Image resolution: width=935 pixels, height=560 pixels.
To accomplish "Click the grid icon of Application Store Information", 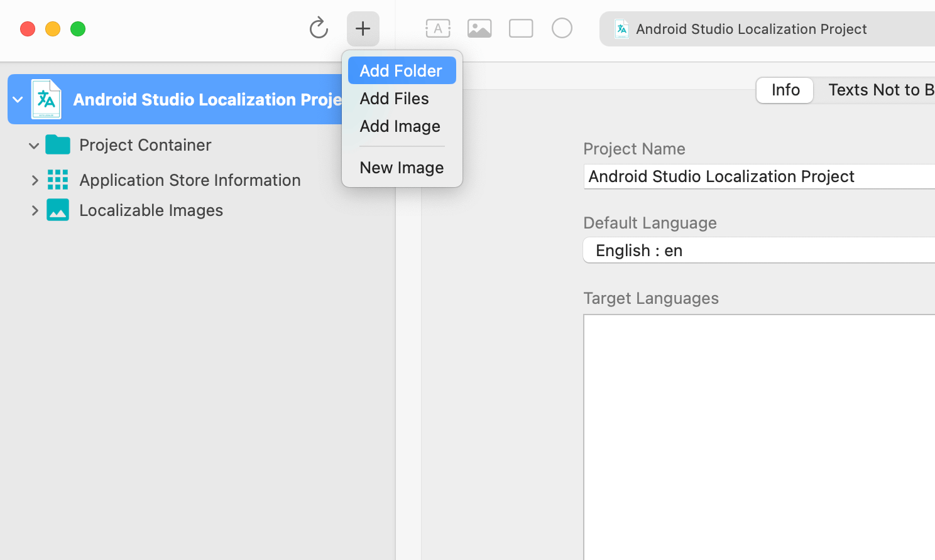I will (x=58, y=180).
